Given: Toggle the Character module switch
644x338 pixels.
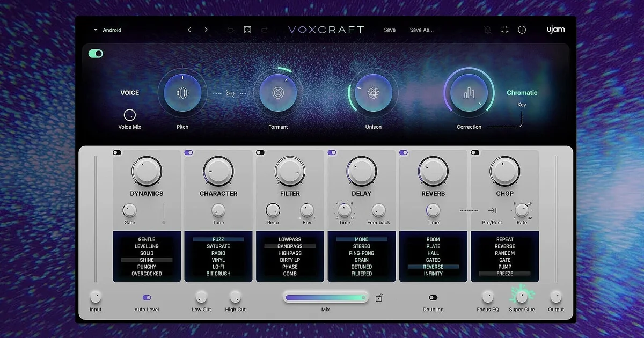Looking at the screenshot, I should [x=189, y=153].
